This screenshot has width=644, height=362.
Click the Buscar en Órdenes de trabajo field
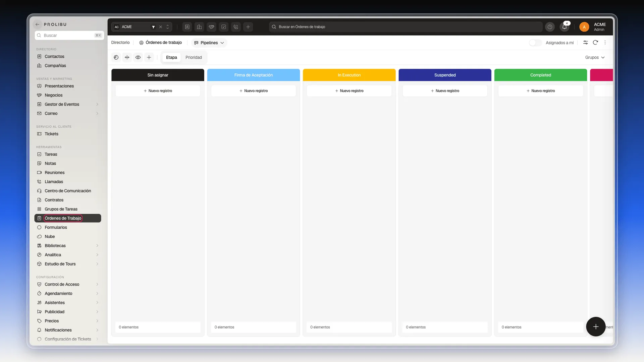pyautogui.click(x=406, y=27)
